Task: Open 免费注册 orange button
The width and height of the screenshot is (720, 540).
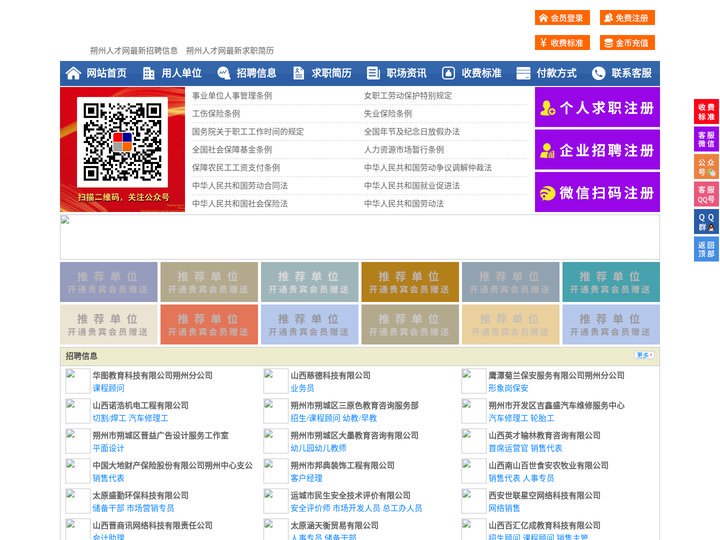Action: [627, 18]
